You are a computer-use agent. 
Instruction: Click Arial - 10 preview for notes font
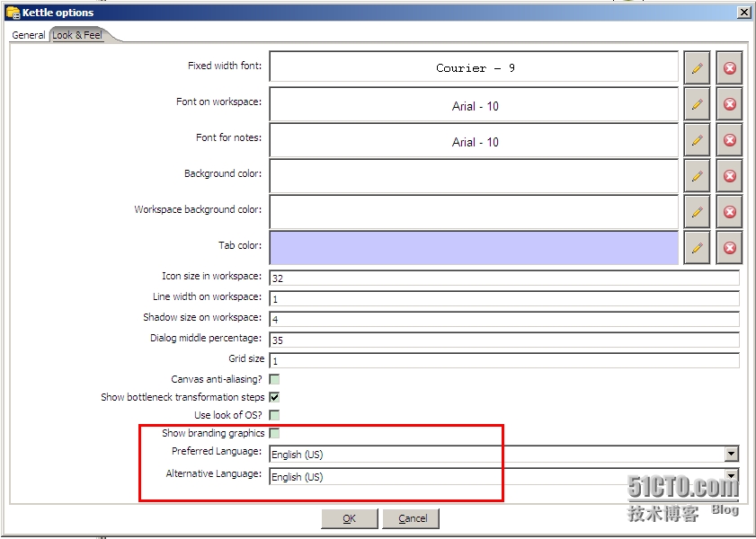[474, 140]
